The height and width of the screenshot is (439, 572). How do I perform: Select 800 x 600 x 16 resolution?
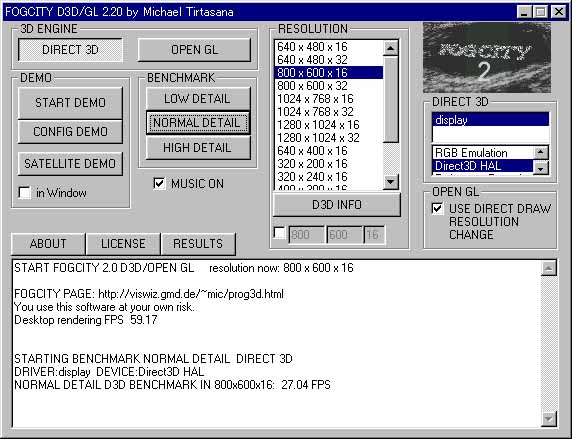click(x=329, y=73)
